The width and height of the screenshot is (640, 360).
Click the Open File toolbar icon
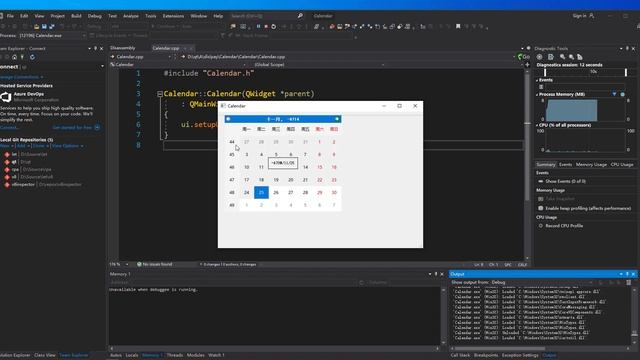[36, 27]
